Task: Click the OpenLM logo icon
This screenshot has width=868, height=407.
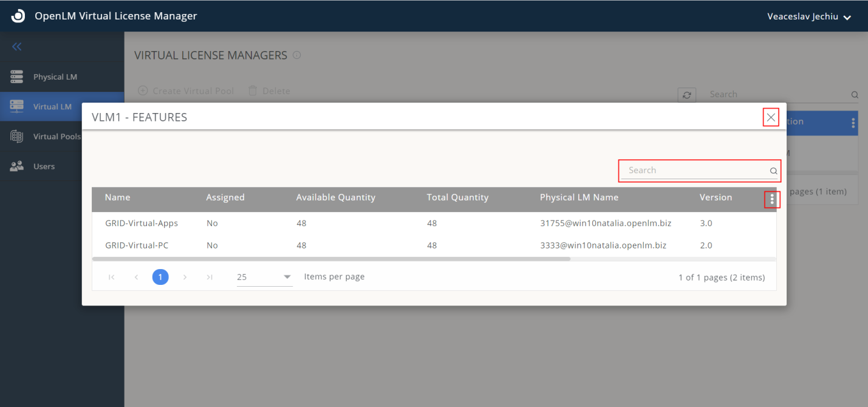Action: pyautogui.click(x=18, y=16)
